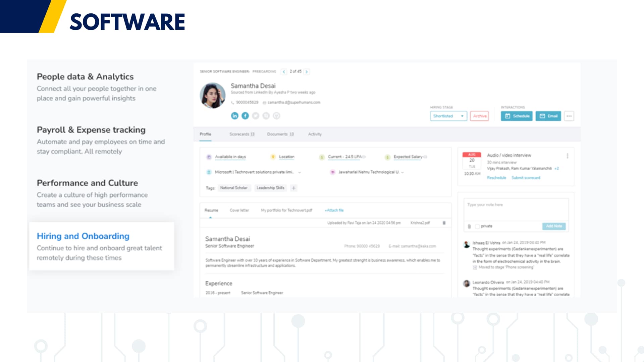Open the Shortlisted hiring stage dropdown

[x=448, y=116]
